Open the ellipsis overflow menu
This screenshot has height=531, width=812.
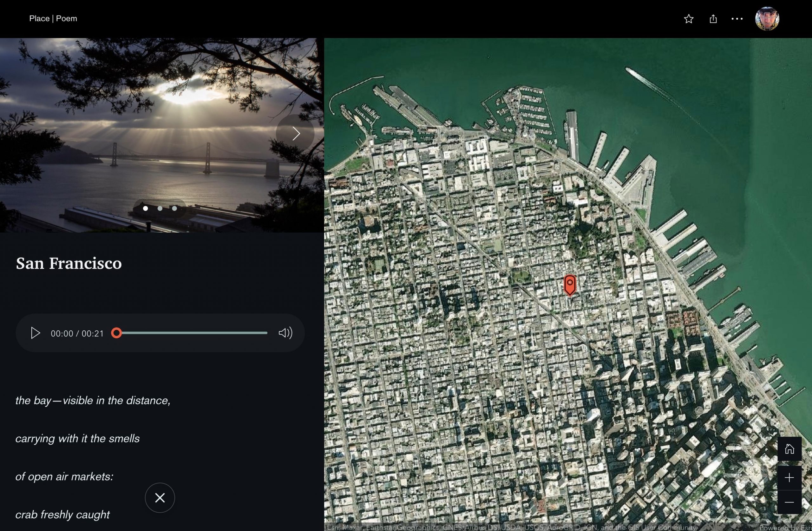(x=737, y=19)
